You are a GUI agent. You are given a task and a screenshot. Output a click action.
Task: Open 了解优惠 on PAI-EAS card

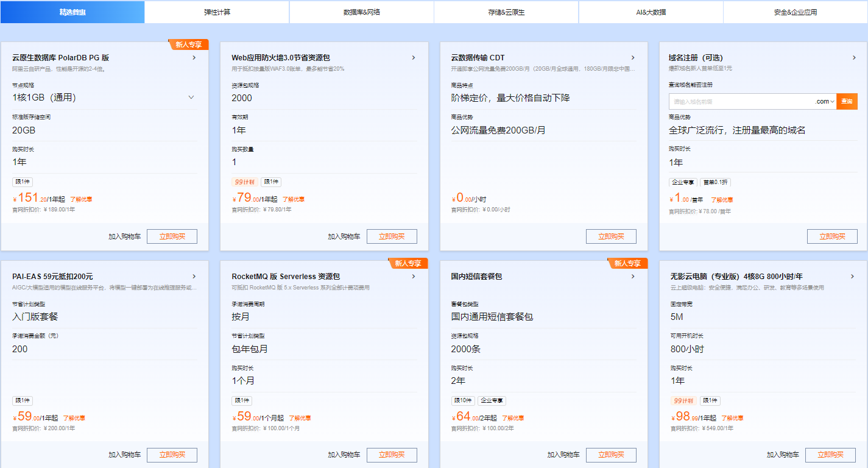coord(74,418)
